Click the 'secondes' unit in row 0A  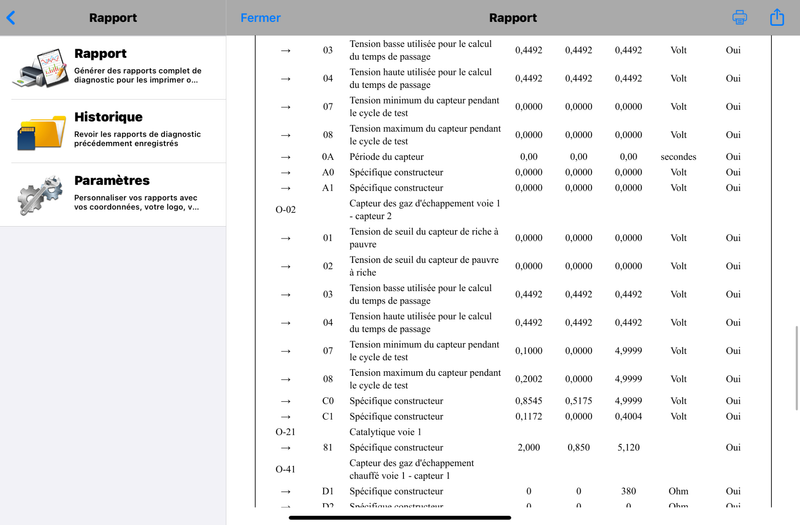pyautogui.click(x=678, y=157)
